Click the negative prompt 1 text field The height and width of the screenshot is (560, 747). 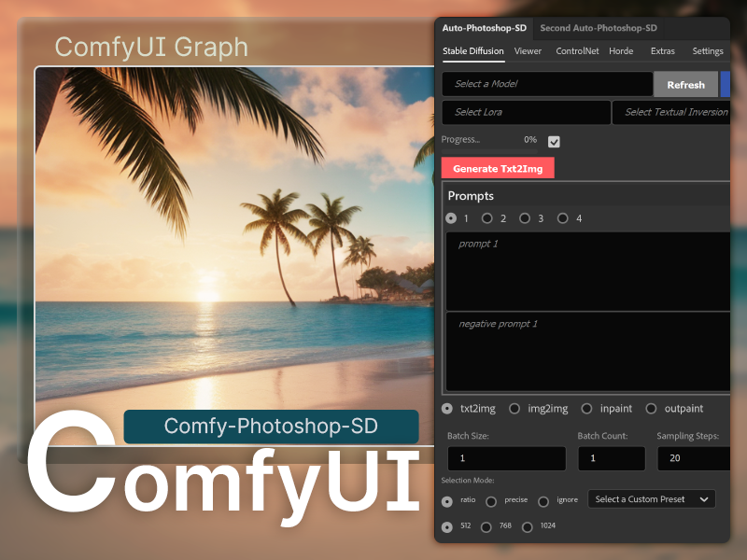[586, 350]
